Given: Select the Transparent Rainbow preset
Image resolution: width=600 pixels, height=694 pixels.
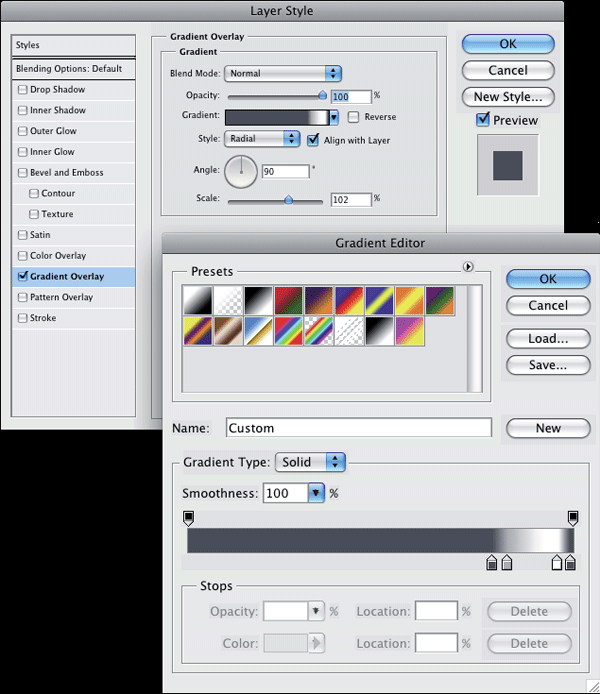Looking at the screenshot, I should (x=319, y=331).
